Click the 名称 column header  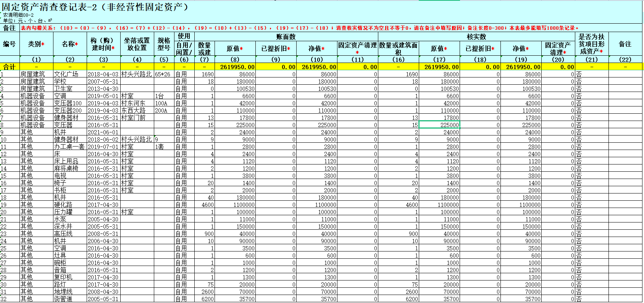(70, 44)
